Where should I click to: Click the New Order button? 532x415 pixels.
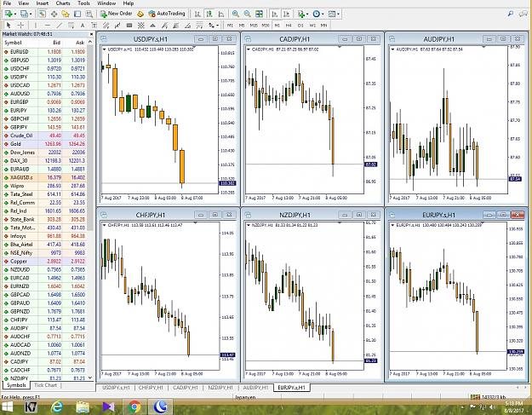point(117,14)
